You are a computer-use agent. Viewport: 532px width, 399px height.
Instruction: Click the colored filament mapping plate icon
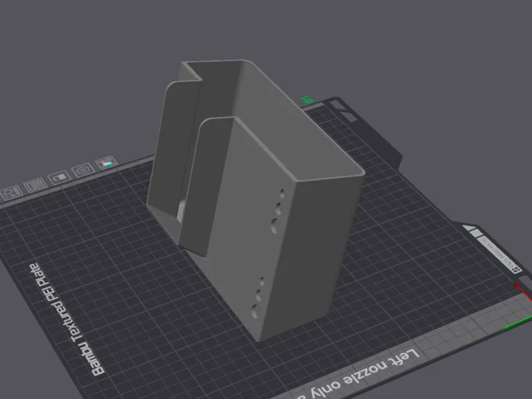[106, 162]
